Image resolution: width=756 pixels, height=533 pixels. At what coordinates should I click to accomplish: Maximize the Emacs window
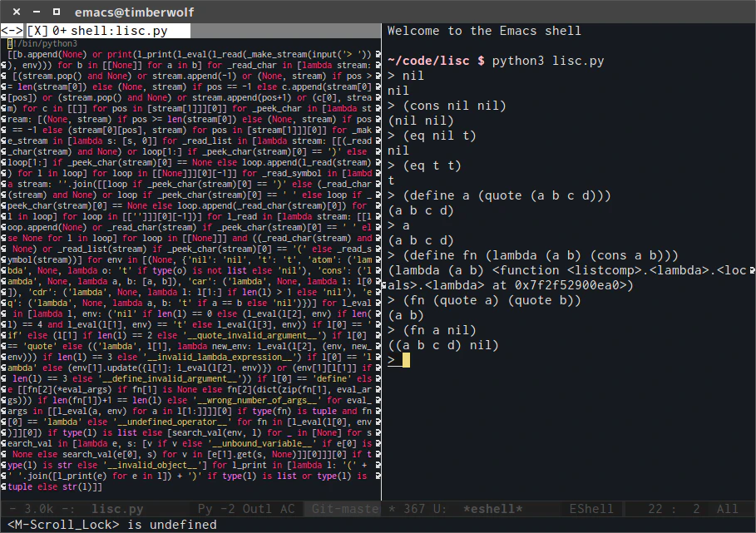(57, 12)
